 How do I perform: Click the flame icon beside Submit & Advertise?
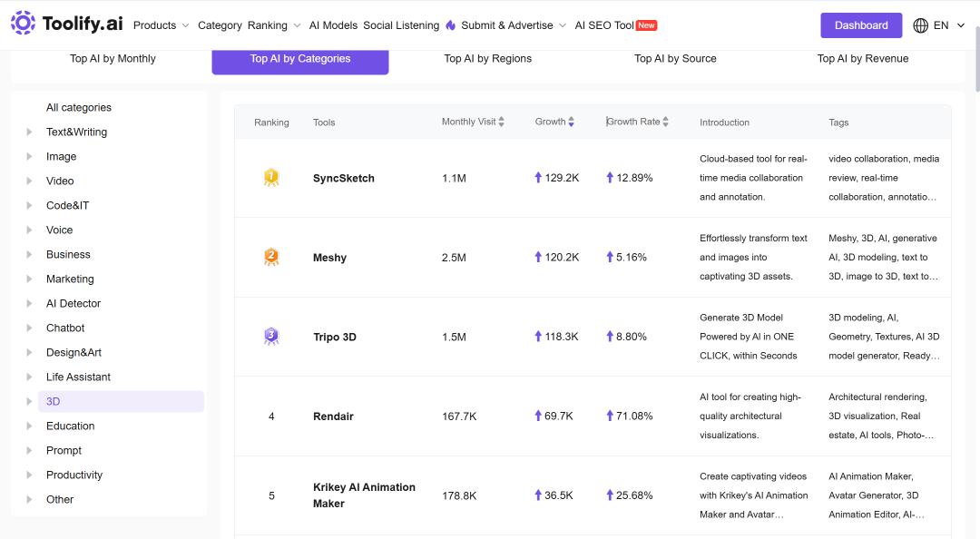pos(451,25)
